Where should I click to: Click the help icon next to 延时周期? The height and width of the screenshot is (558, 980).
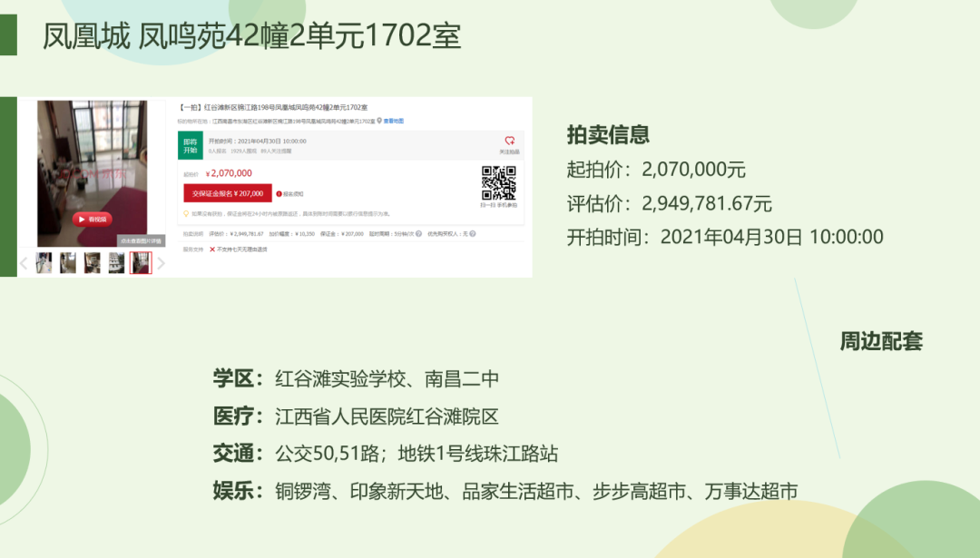pos(419,234)
